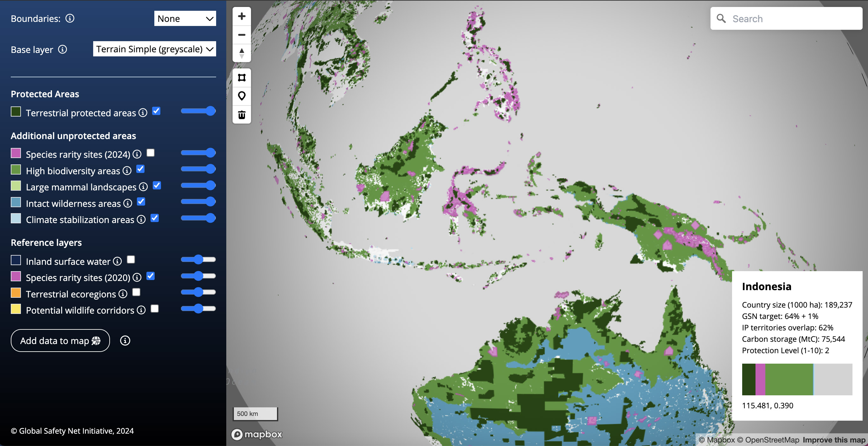Viewport: 868px width, 446px height.
Task: Click the compass/north reset icon
Action: [x=242, y=52]
